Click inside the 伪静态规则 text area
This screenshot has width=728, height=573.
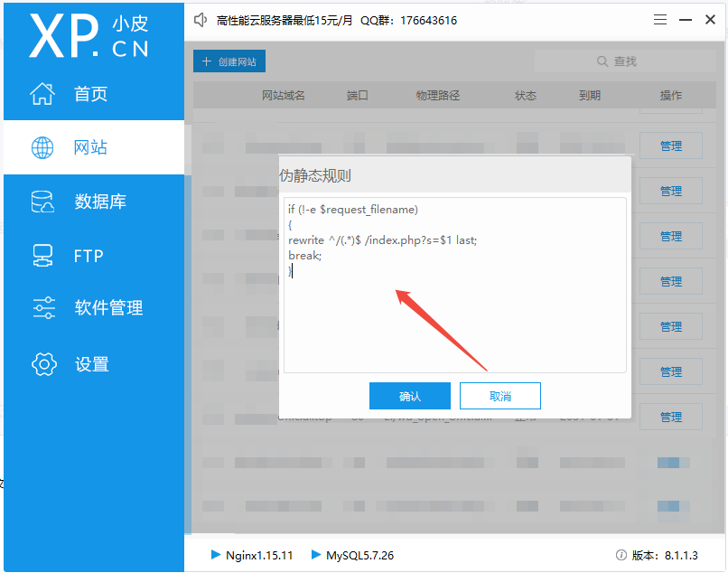pos(455,286)
